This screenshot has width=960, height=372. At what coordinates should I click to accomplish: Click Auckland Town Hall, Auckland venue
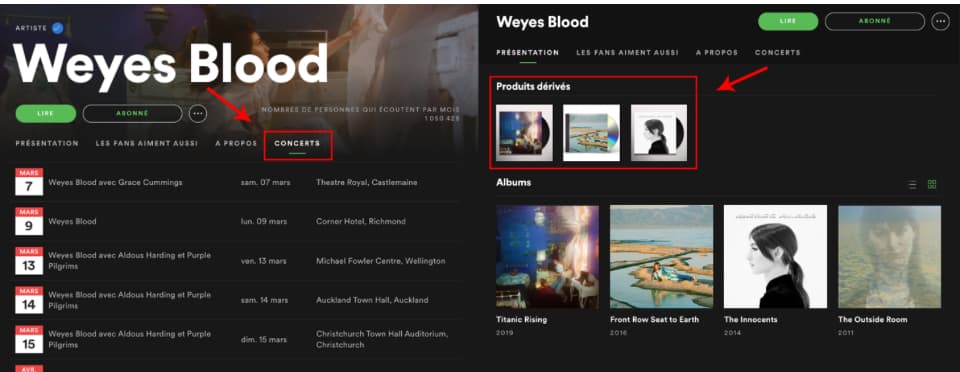[372, 300]
